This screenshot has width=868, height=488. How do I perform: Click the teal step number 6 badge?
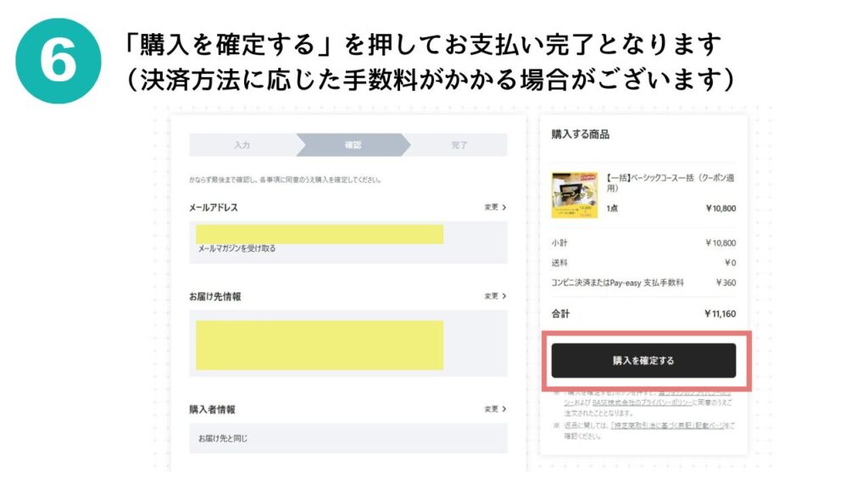pyautogui.click(x=58, y=61)
